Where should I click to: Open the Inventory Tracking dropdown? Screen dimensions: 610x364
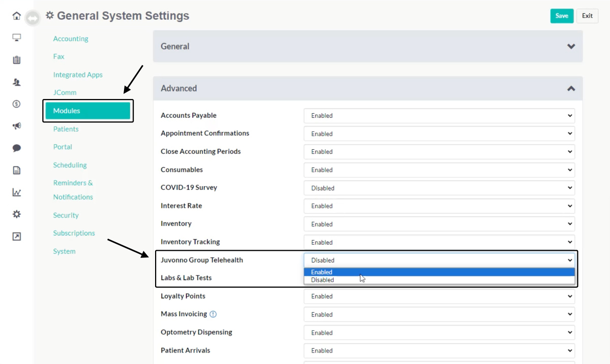tap(439, 242)
